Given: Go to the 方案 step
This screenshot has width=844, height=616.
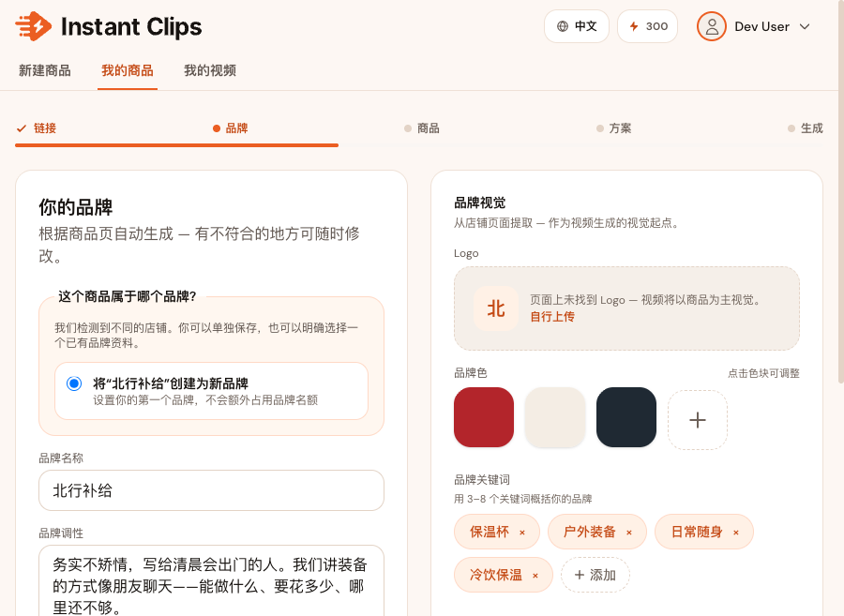Looking at the screenshot, I should click(x=613, y=128).
